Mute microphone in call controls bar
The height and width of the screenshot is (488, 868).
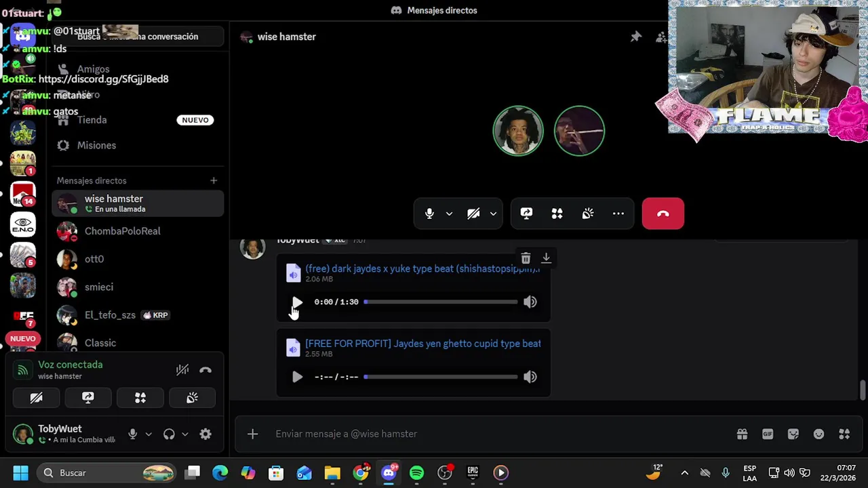coord(429,213)
